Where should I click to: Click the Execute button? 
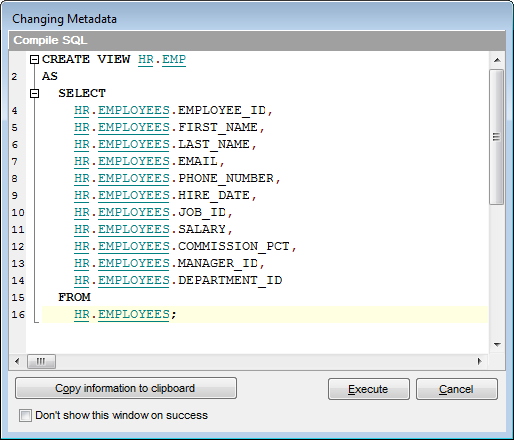[369, 389]
